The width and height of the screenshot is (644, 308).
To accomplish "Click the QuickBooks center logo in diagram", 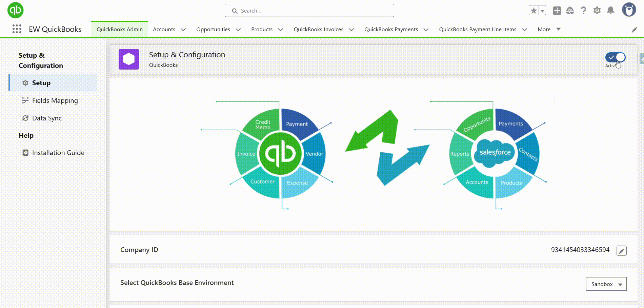I will click(x=280, y=153).
